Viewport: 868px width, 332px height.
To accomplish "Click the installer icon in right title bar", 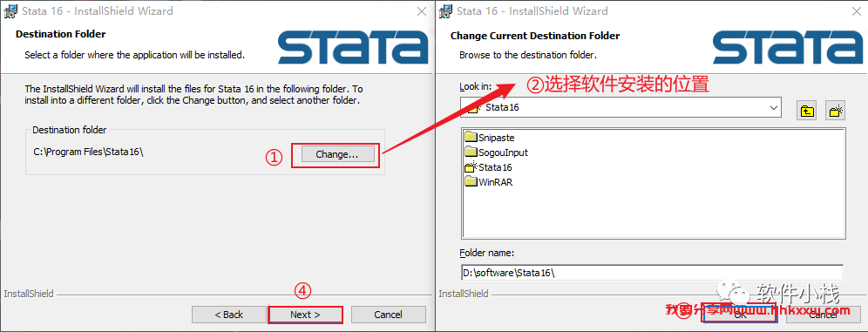I will click(x=445, y=11).
